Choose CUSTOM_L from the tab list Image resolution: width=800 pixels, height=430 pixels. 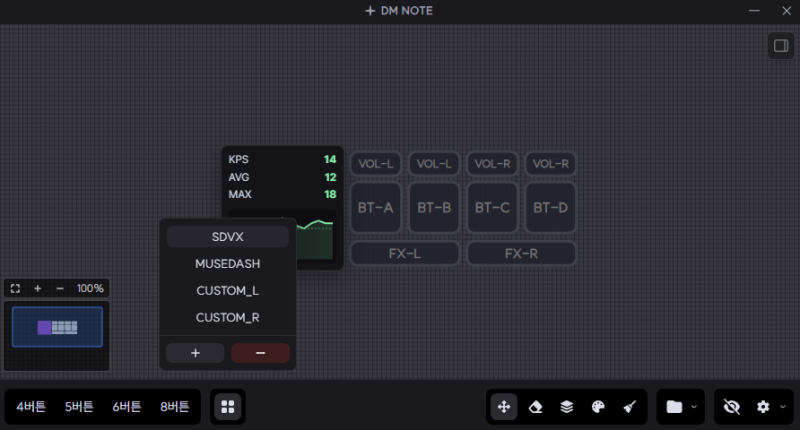(x=228, y=291)
